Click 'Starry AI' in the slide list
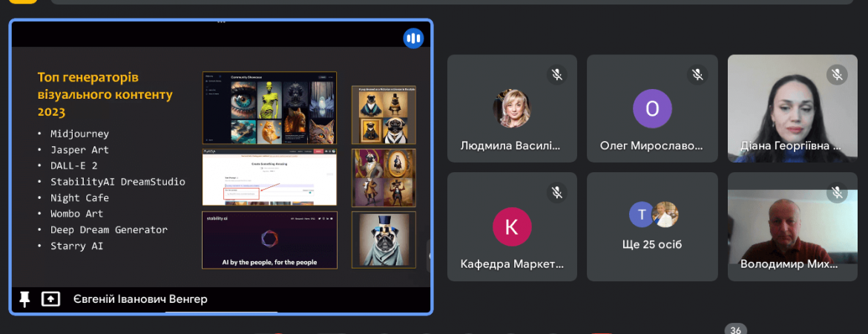Image resolution: width=868 pixels, height=334 pixels. click(76, 246)
